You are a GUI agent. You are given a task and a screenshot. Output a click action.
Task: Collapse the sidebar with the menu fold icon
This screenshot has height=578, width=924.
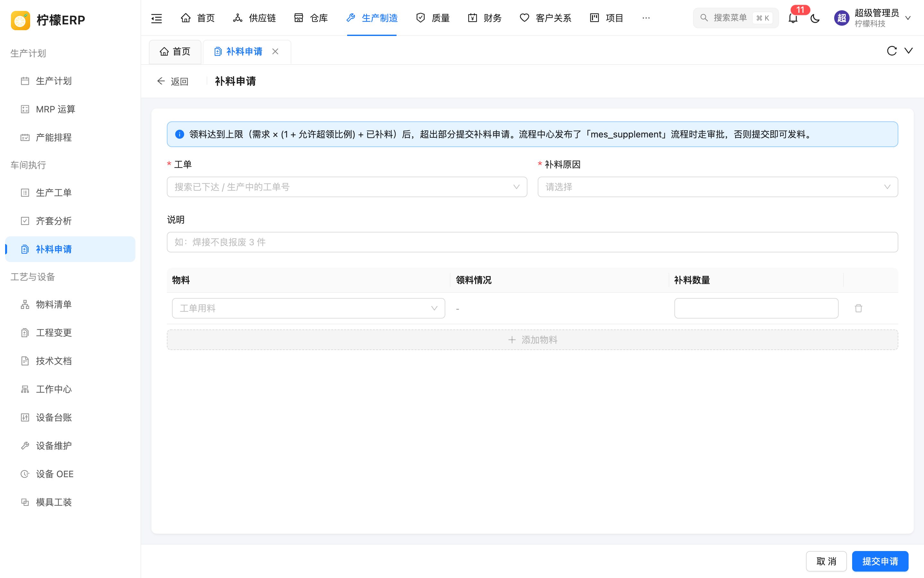157,18
